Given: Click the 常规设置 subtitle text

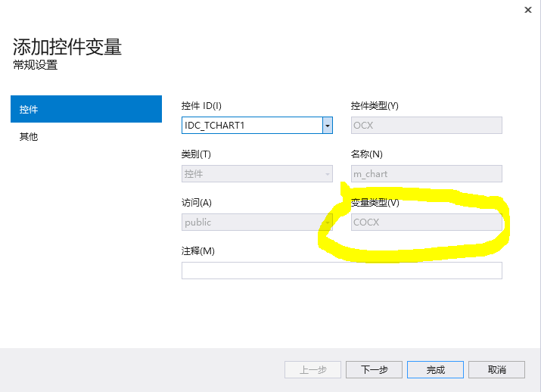Looking at the screenshot, I should point(36,65).
